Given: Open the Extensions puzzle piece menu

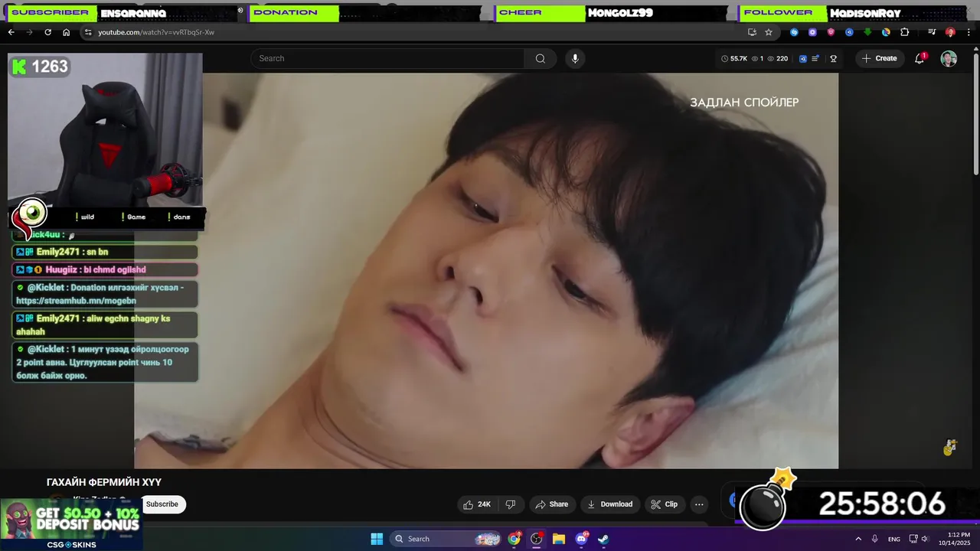Looking at the screenshot, I should click(x=905, y=32).
